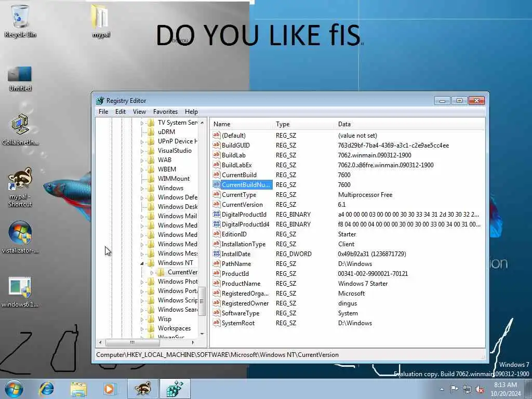Click tree pane scroll up arrow
The height and width of the screenshot is (399, 532).
coord(202,123)
